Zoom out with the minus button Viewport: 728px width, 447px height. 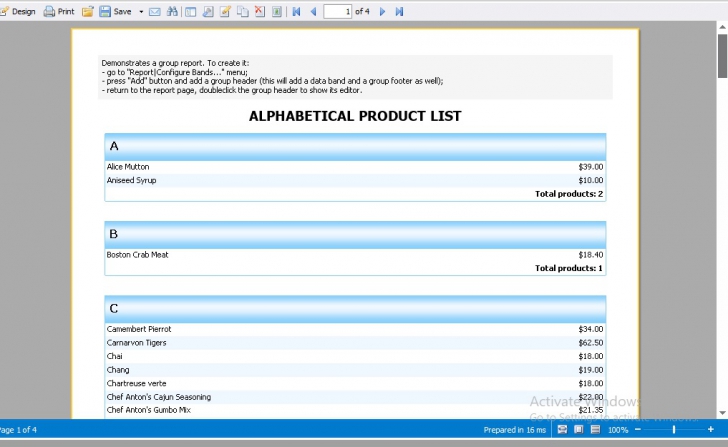click(x=638, y=429)
